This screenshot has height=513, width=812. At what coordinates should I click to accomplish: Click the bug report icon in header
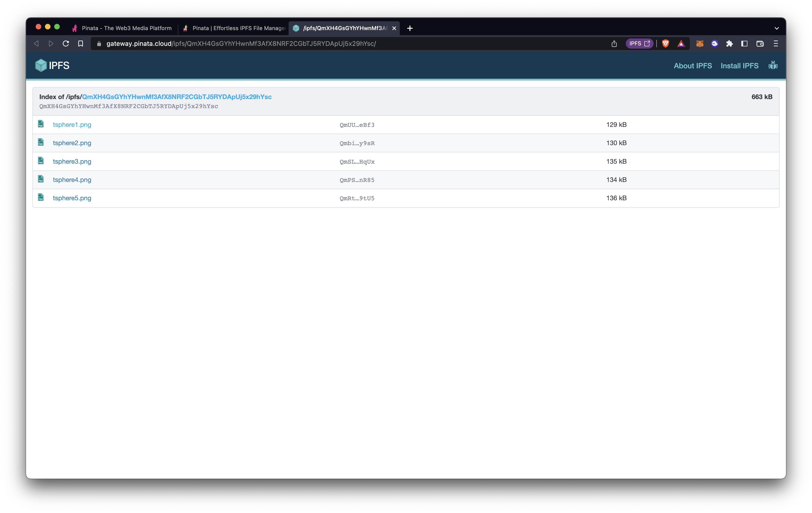coord(773,65)
